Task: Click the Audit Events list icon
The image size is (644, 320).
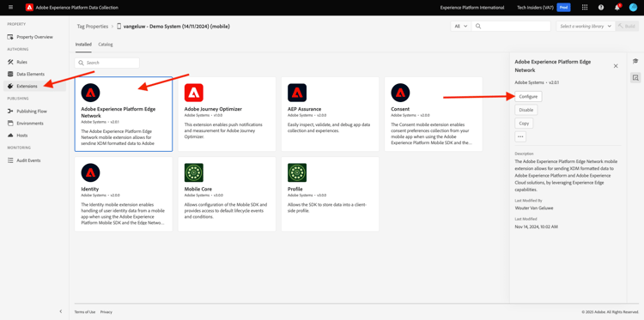Action: 10,160
